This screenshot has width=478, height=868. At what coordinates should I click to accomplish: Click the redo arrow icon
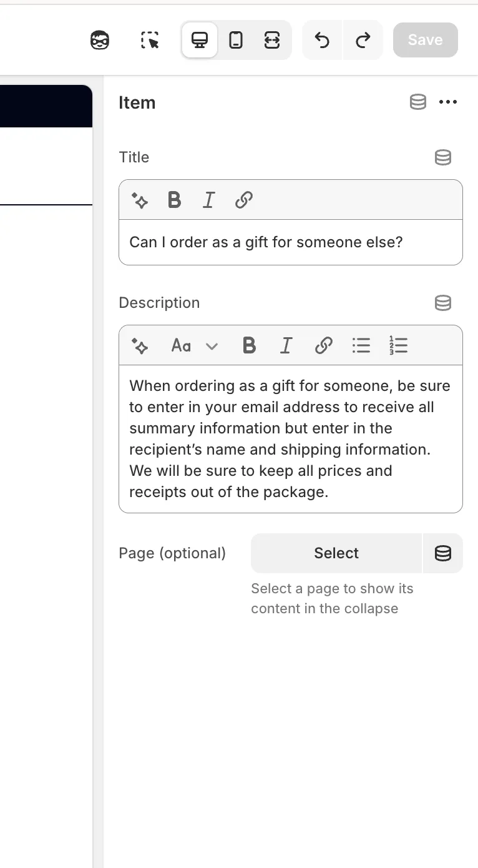(x=363, y=39)
